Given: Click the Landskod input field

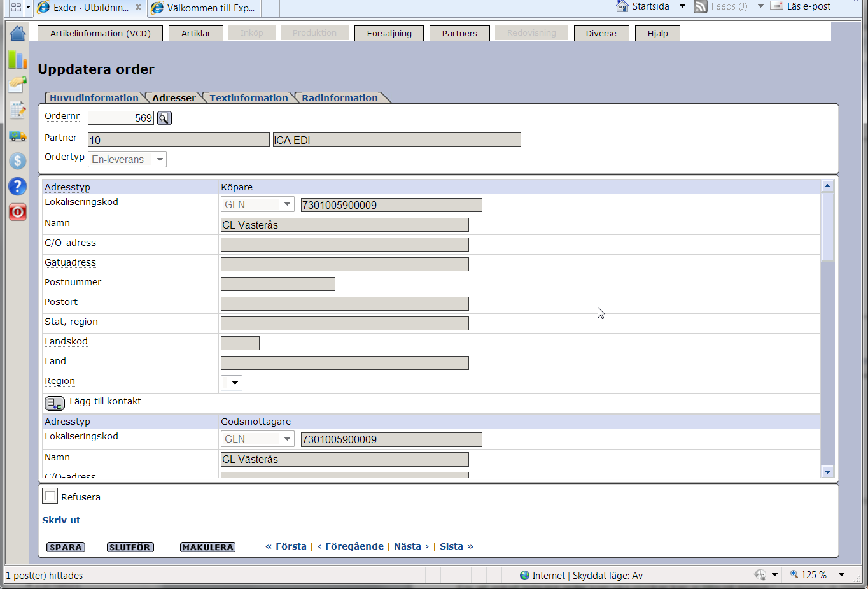Looking at the screenshot, I should 240,343.
